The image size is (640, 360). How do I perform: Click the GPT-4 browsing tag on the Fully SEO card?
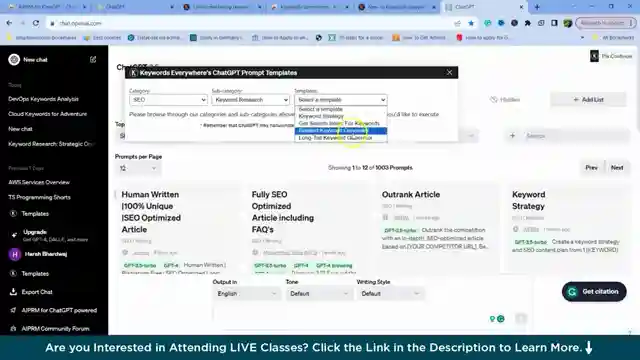click(x=334, y=266)
